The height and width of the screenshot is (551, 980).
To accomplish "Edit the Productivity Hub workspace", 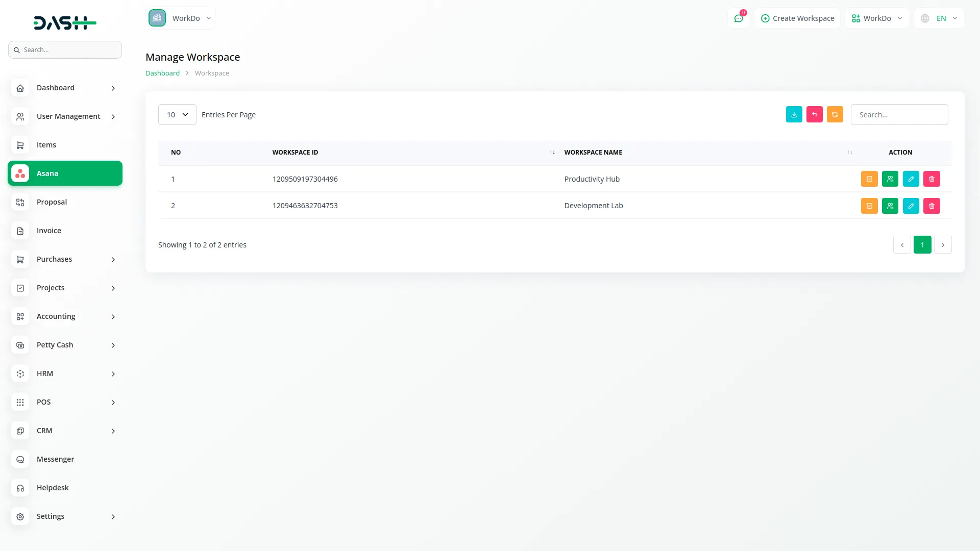I will tap(911, 179).
